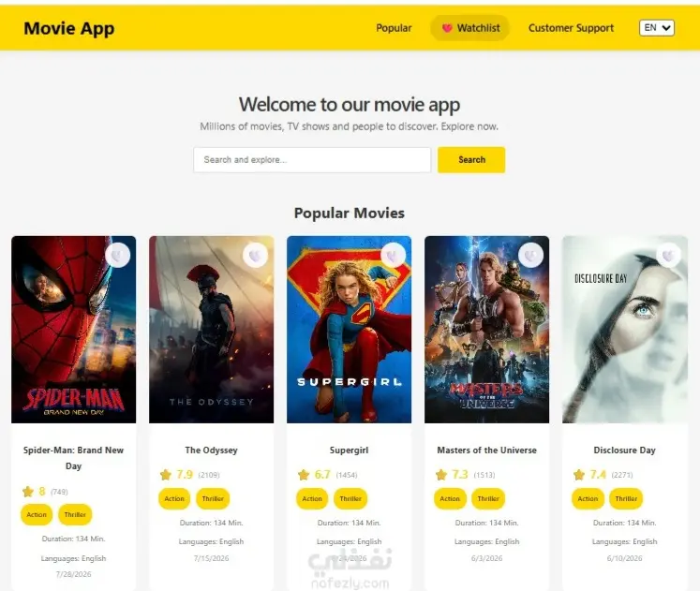The width and height of the screenshot is (700, 591).
Task: Click the (1513) vote count
Action: [484, 475]
